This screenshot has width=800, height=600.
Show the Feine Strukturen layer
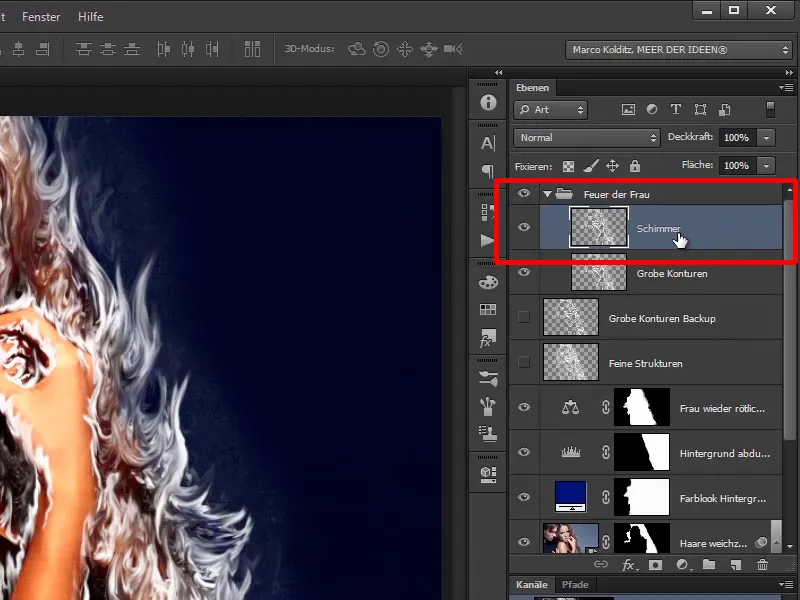tap(524, 362)
